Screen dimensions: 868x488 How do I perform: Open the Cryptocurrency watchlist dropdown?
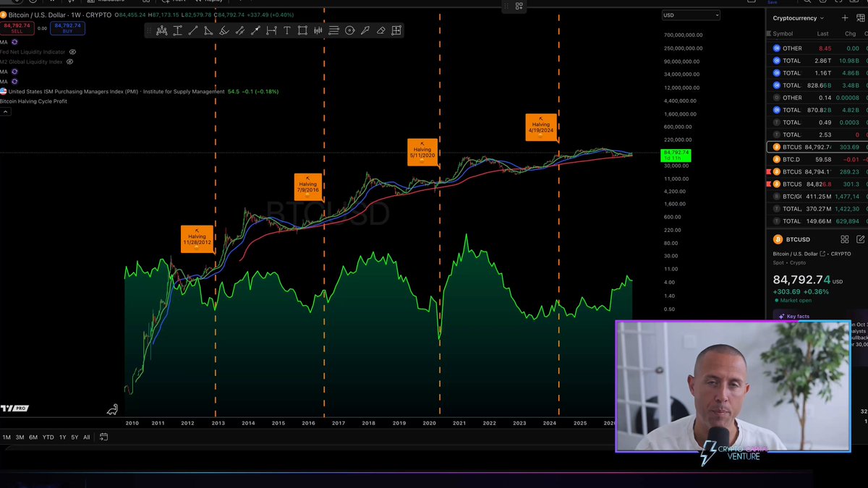(x=799, y=18)
